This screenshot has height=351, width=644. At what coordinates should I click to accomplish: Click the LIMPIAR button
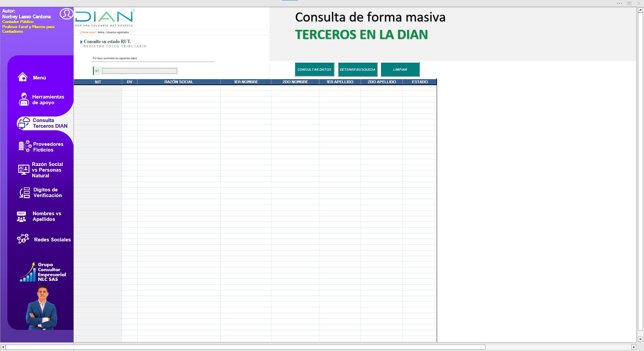click(400, 69)
